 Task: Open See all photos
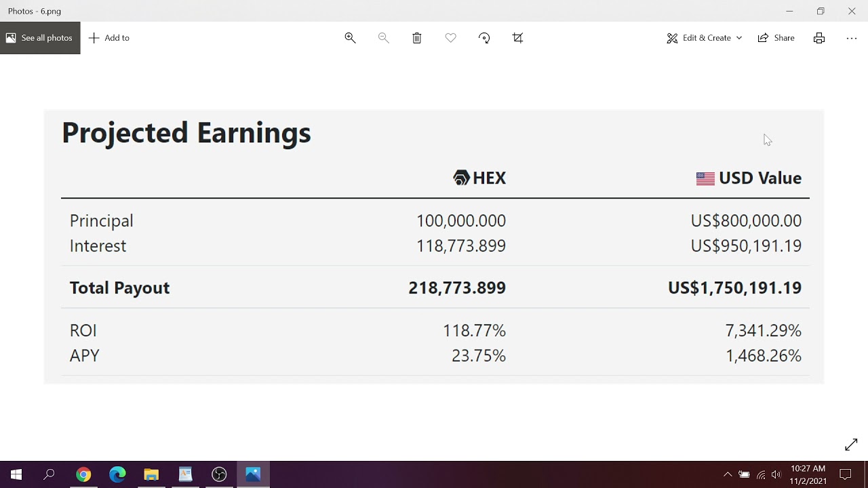coord(40,38)
